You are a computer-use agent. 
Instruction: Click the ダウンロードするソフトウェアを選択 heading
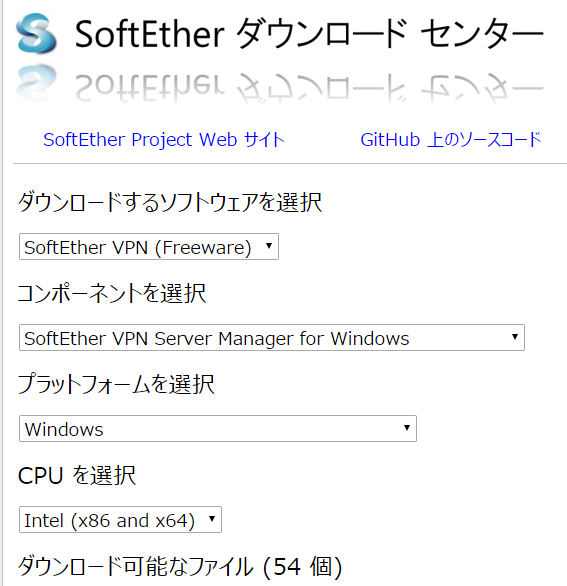[x=170, y=202]
